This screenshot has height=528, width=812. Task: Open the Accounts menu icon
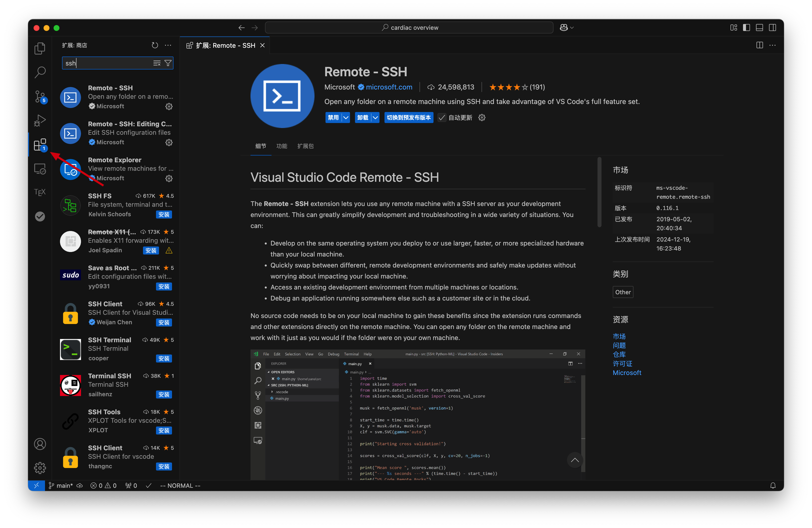[40, 444]
